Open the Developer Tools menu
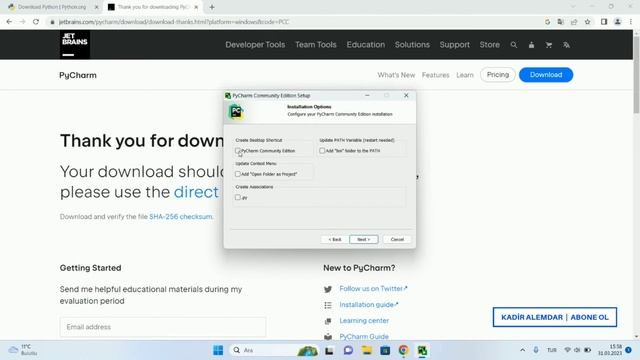The image size is (640, 360). click(255, 45)
